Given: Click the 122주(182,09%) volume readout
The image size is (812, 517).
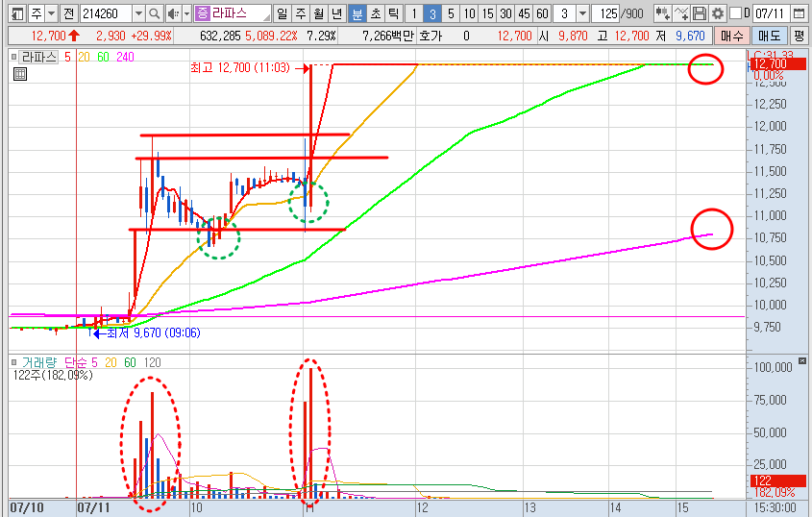Looking at the screenshot, I should 53,375.
